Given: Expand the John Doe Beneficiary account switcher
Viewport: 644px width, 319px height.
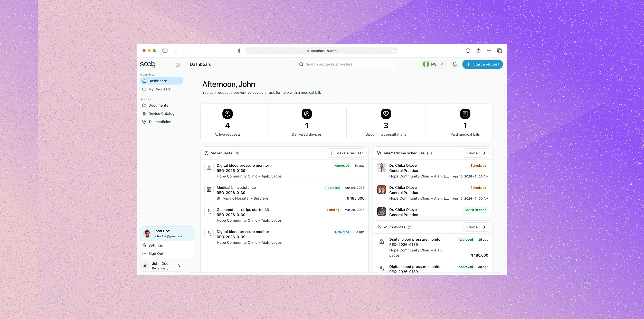Looking at the screenshot, I should click(162, 266).
